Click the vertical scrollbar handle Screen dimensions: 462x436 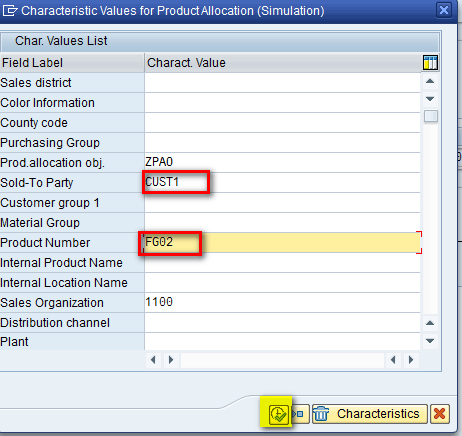coord(431,116)
